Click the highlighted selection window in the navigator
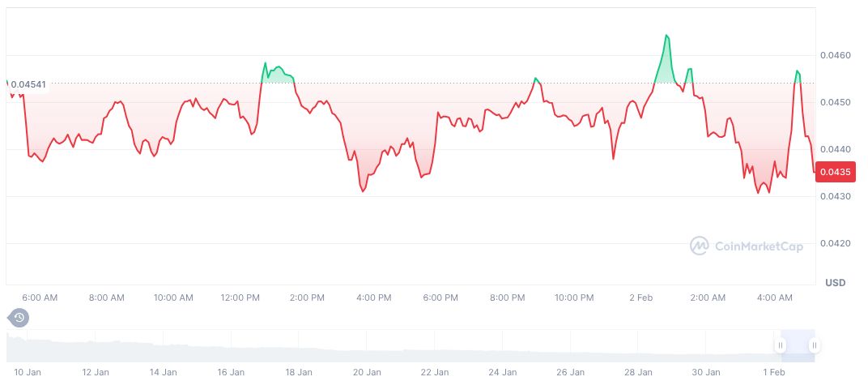Image resolution: width=868 pixels, height=381 pixels. 798,345
